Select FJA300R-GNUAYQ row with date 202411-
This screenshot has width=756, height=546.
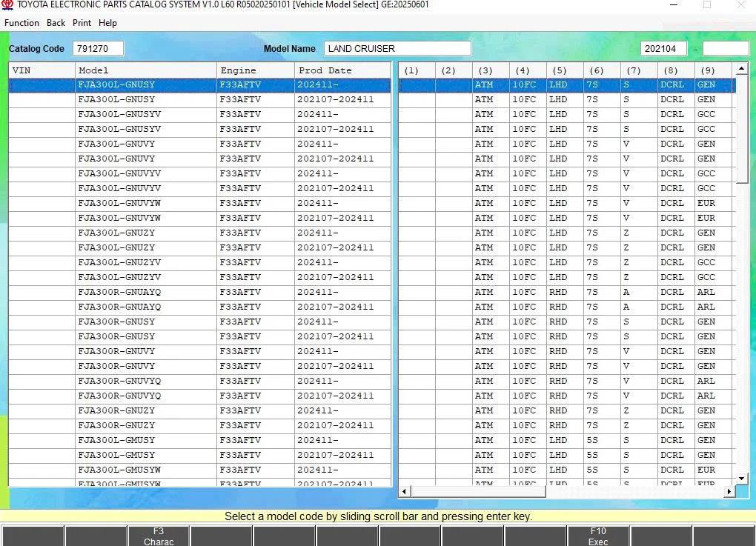click(199, 292)
